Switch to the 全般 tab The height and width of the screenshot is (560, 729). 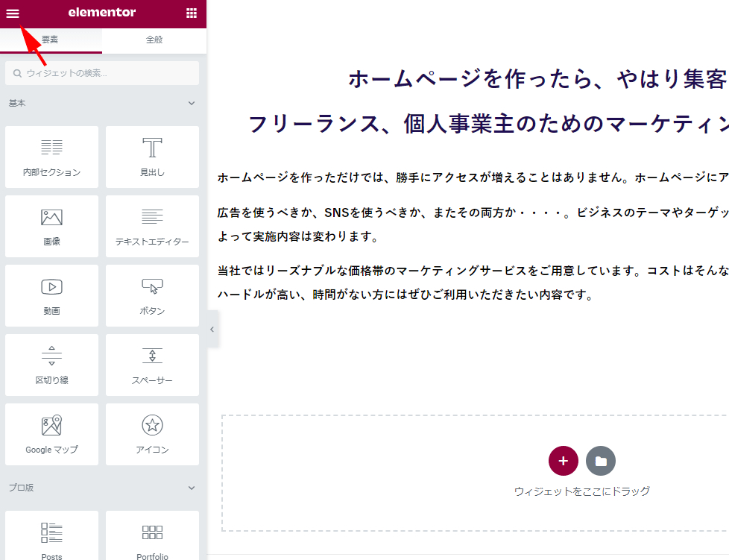pyautogui.click(x=154, y=41)
